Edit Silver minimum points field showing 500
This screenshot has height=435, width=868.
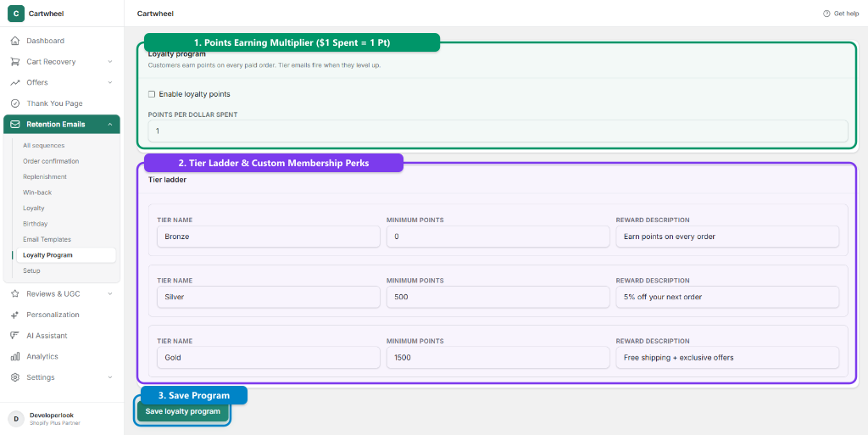coord(498,297)
